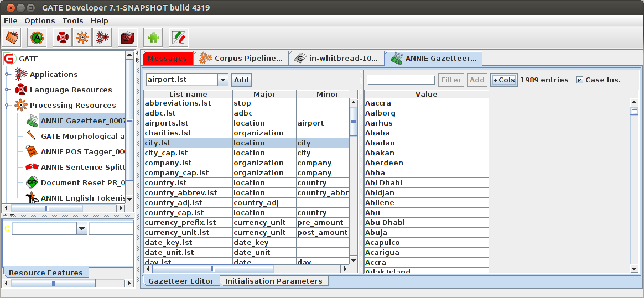Click the Filter button
The image size is (644, 298).
tap(451, 80)
